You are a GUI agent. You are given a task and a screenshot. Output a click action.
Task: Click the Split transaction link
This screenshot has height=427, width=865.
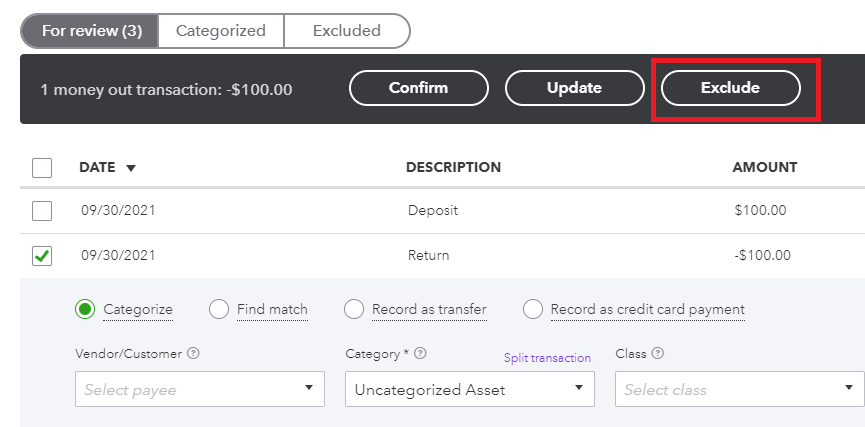547,357
